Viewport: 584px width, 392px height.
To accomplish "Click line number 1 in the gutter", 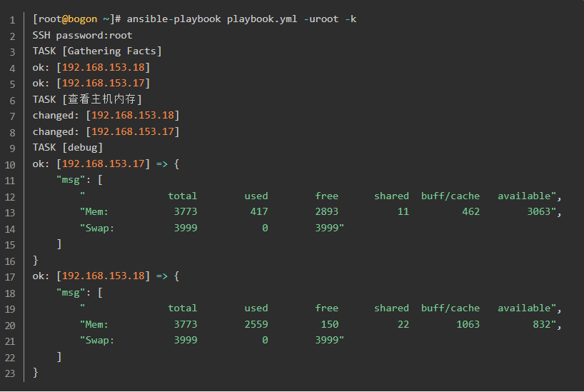I will click(x=12, y=19).
